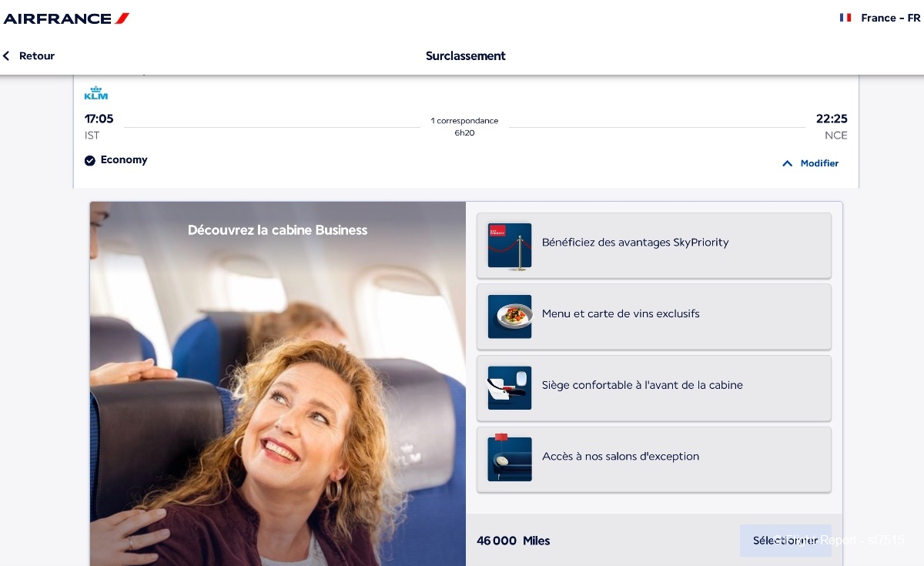Viewport: 924px width, 566px height.
Task: Click the meal plate icon
Action: pos(510,316)
